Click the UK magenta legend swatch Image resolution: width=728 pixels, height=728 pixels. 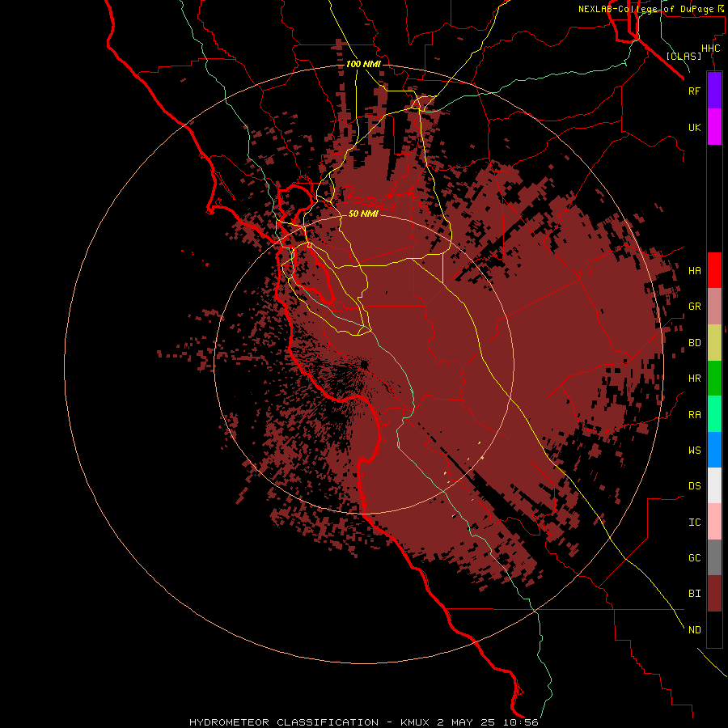(714, 127)
